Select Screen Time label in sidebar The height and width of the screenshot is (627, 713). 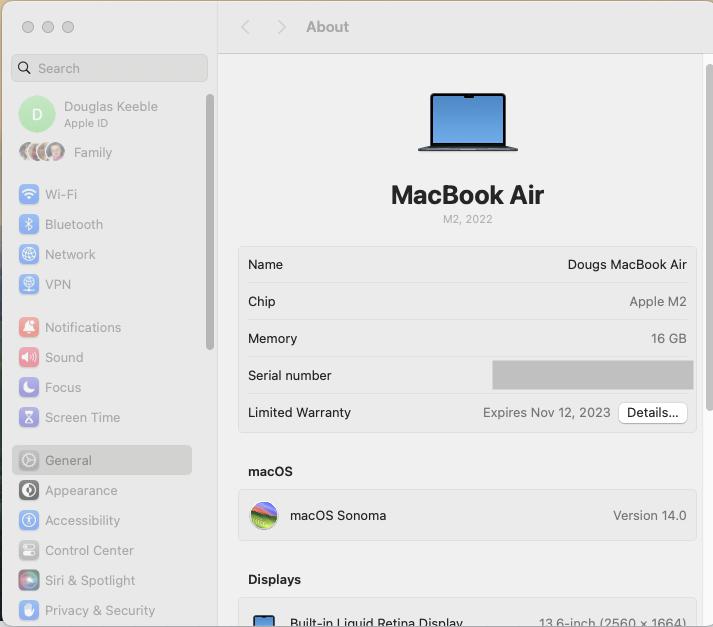click(x=82, y=417)
